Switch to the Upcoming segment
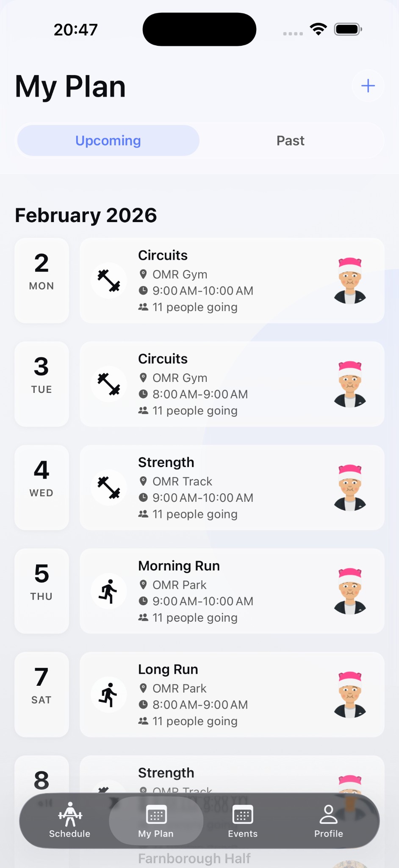 (108, 141)
